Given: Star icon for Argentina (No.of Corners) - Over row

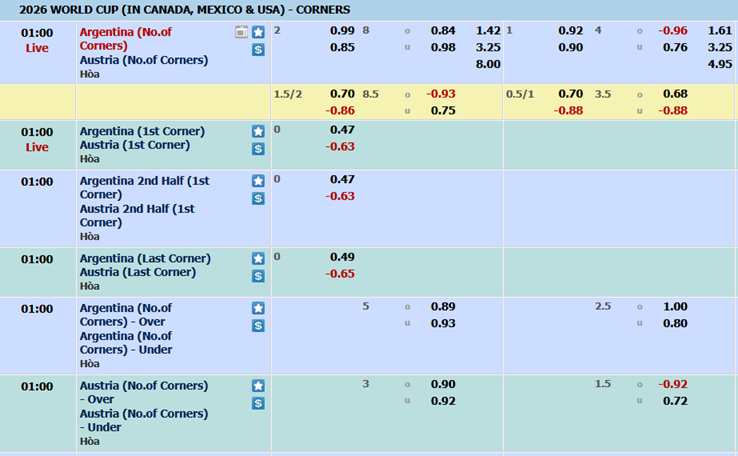Looking at the screenshot, I should click(258, 308).
